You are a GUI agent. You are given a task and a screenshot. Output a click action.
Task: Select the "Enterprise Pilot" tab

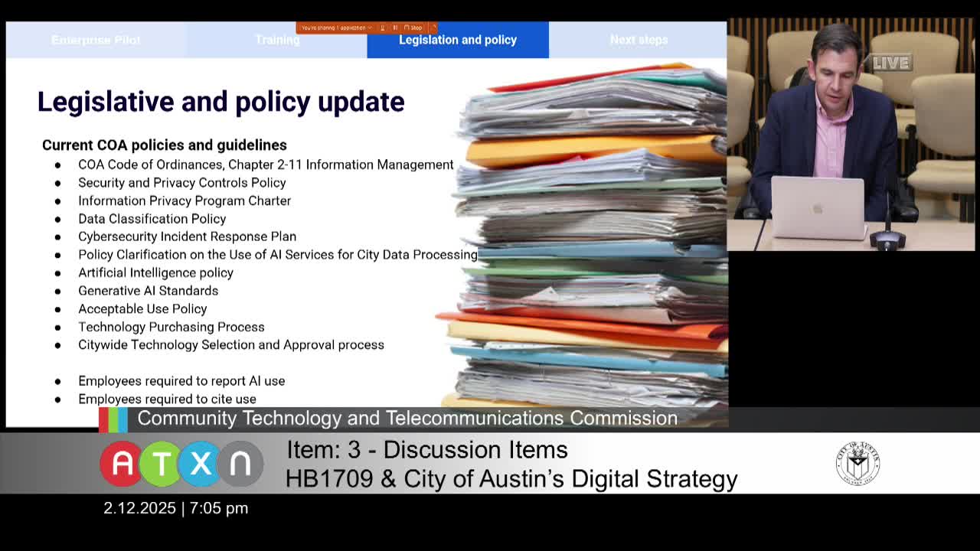(x=96, y=40)
